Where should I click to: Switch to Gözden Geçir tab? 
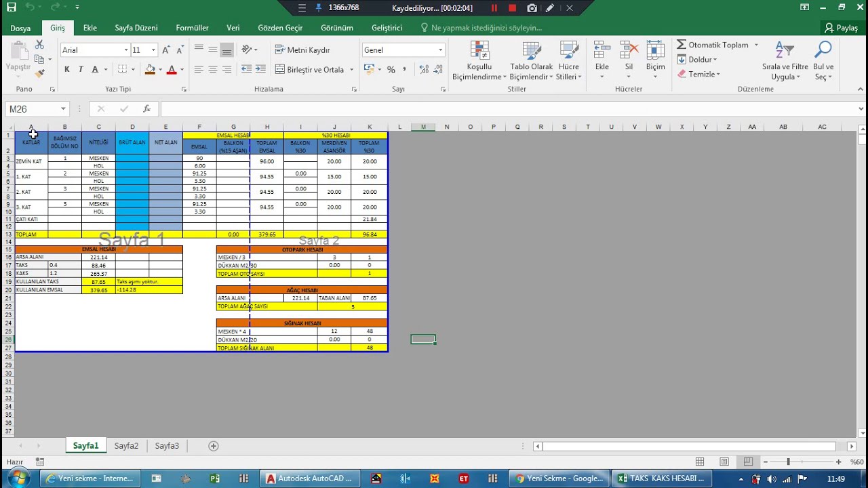coord(280,28)
